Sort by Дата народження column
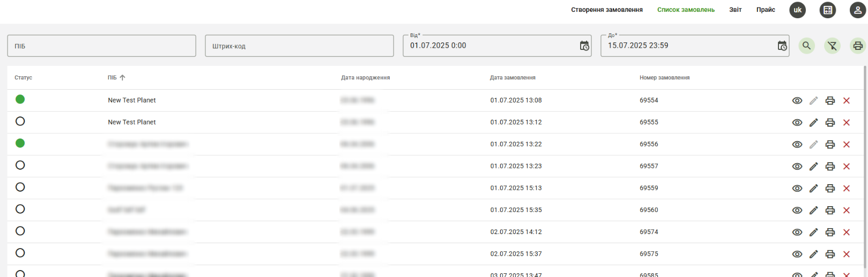Viewport: 868px width, 277px height. (x=365, y=78)
